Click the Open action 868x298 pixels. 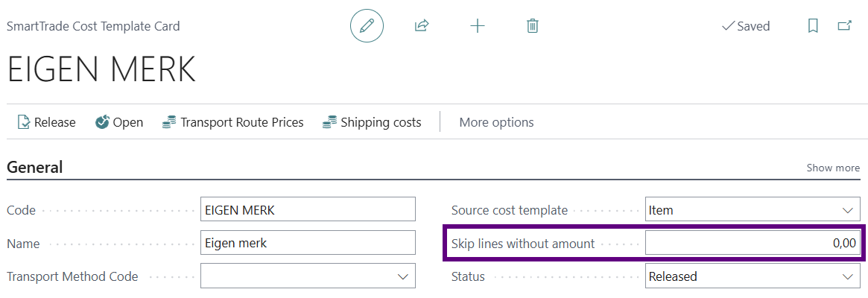click(119, 122)
